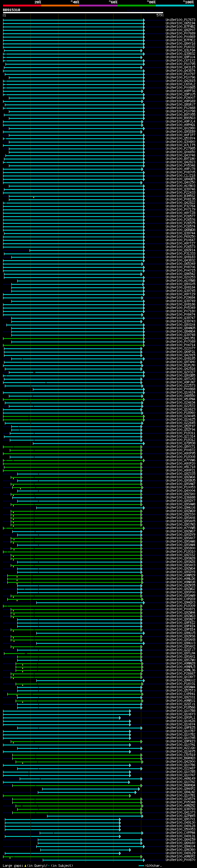Open hit UniRef100_P07689
197x868 pixels.
pos(180,33)
